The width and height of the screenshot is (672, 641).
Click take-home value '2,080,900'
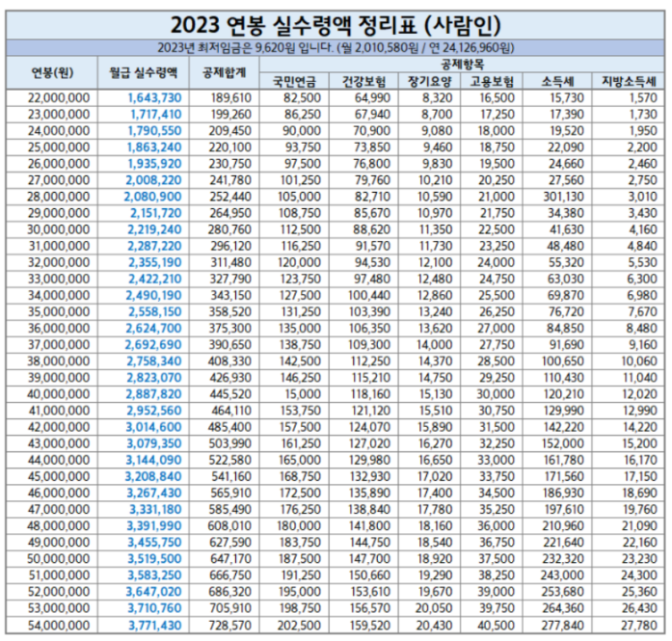[153, 197]
